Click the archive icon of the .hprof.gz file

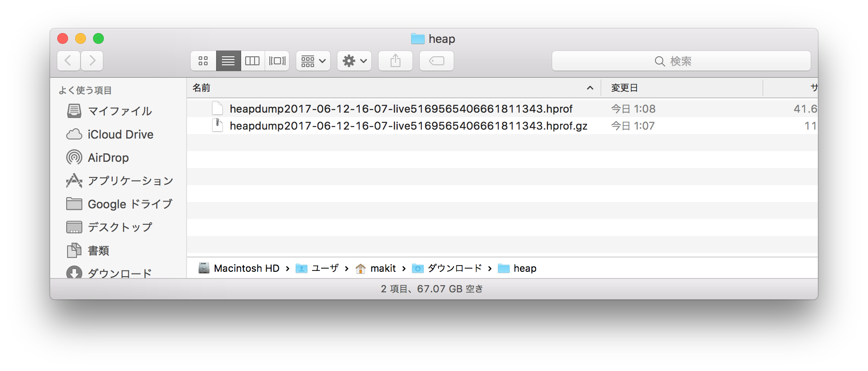(217, 126)
